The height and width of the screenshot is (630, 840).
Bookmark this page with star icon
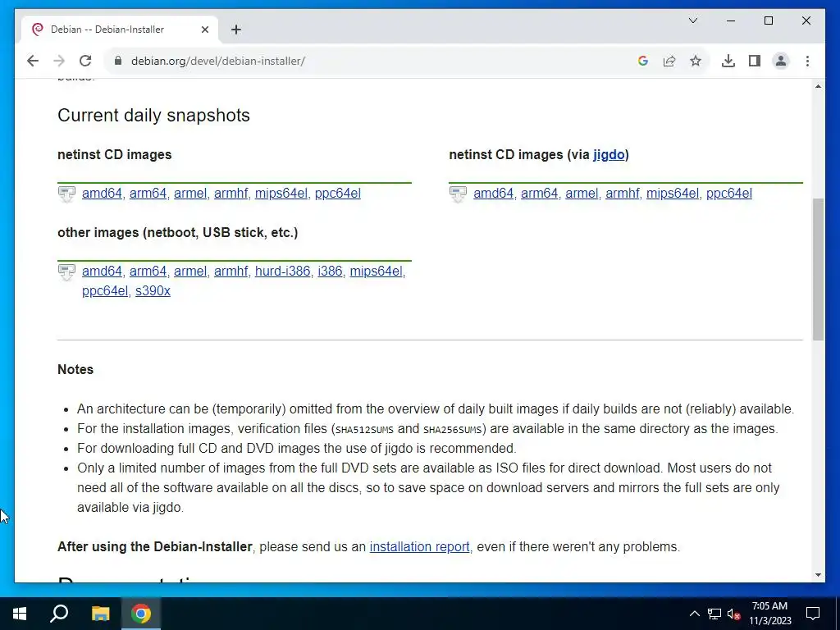(x=696, y=61)
